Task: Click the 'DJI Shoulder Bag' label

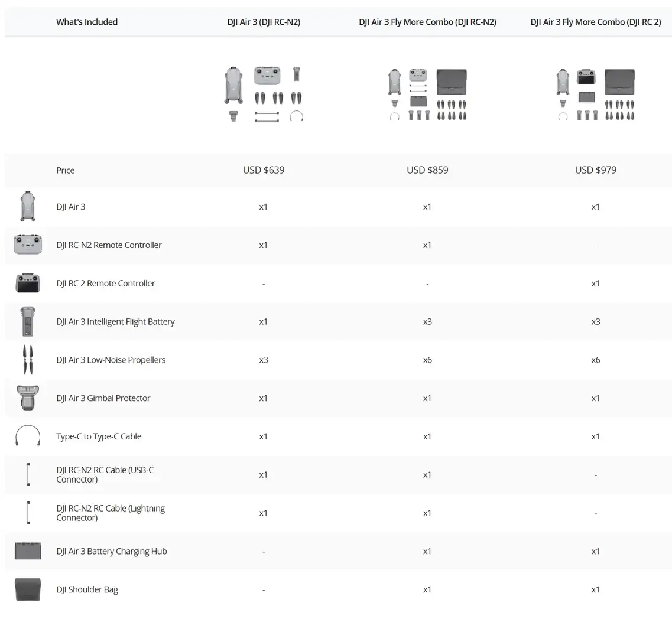Action: click(87, 589)
